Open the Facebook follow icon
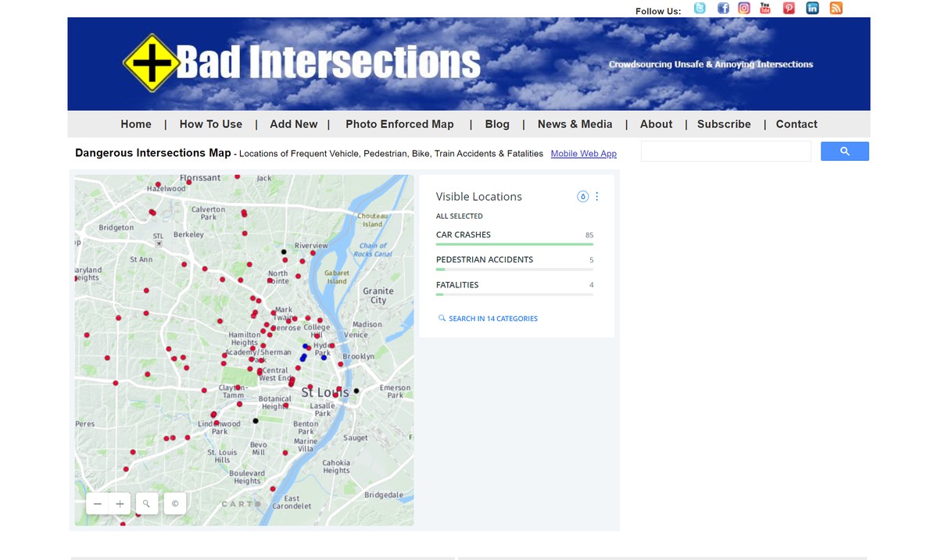The width and height of the screenshot is (938, 560). [723, 9]
